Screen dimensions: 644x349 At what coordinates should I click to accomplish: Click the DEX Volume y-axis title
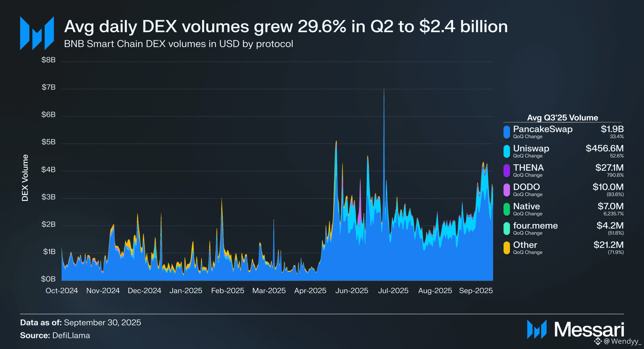[25, 178]
